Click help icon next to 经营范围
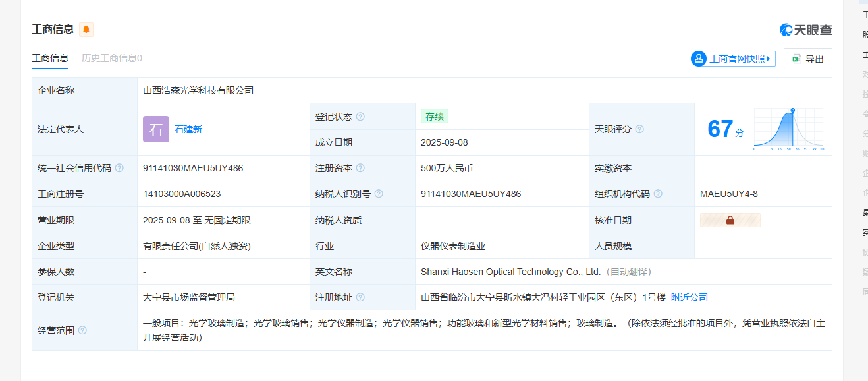The height and width of the screenshot is (381, 868). (82, 330)
